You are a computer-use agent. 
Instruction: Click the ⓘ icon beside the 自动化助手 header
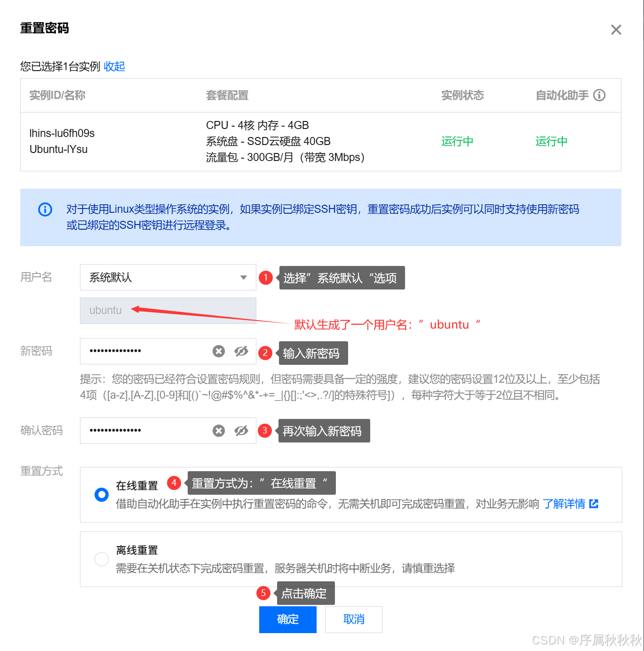click(x=599, y=95)
